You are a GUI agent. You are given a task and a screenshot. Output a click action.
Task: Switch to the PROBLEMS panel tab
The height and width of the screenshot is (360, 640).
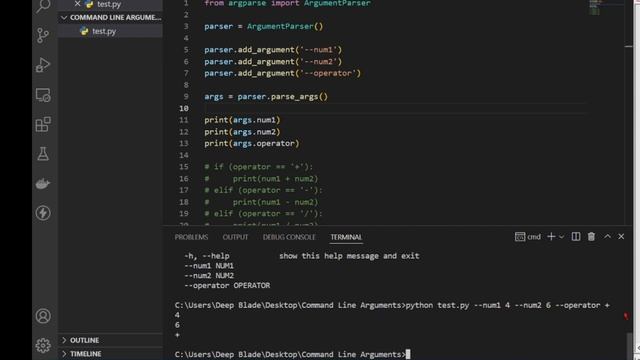[191, 237]
